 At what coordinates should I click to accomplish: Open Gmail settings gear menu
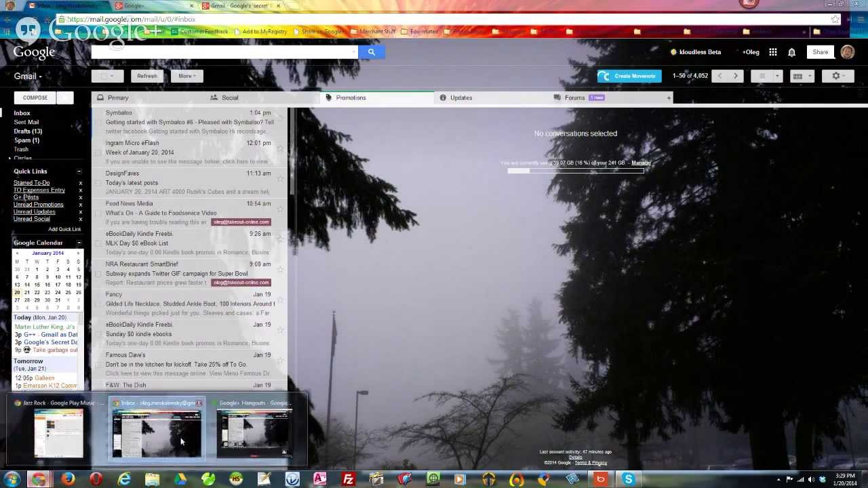(838, 76)
